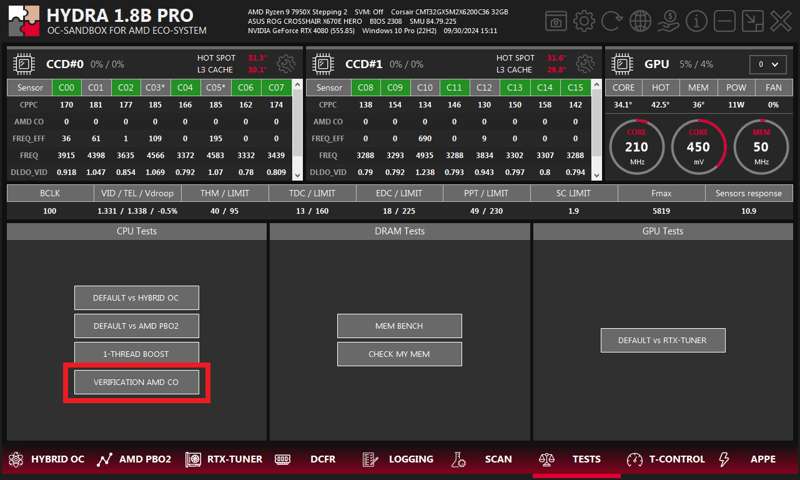Screen dimensions: 800x480
Task: Start DEFAULT vs RTX-TUNER test
Action: (x=662, y=340)
